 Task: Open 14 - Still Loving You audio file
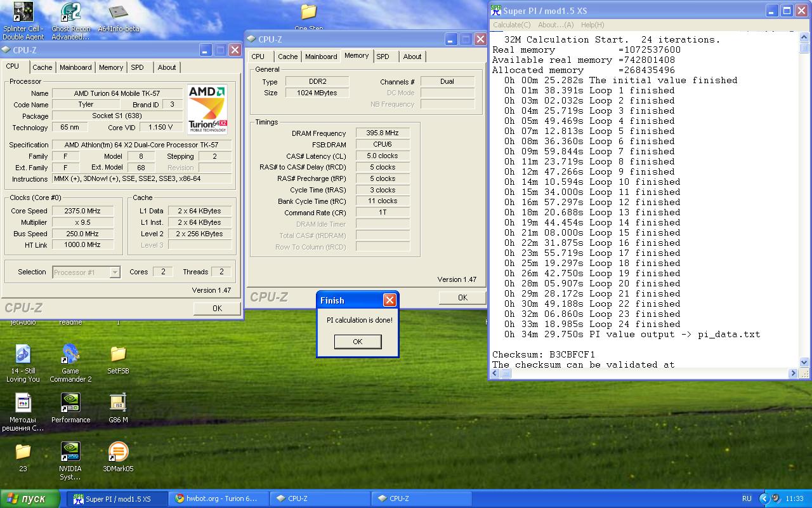(x=23, y=363)
